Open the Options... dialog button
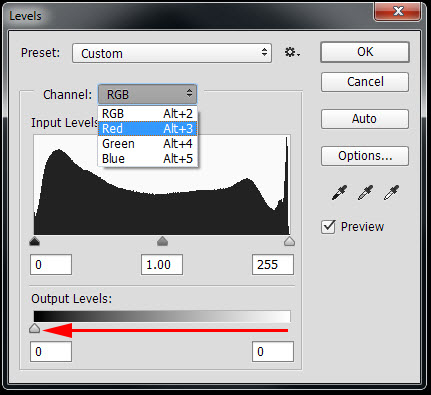Image resolution: width=431 pixels, height=395 pixels. [x=365, y=156]
